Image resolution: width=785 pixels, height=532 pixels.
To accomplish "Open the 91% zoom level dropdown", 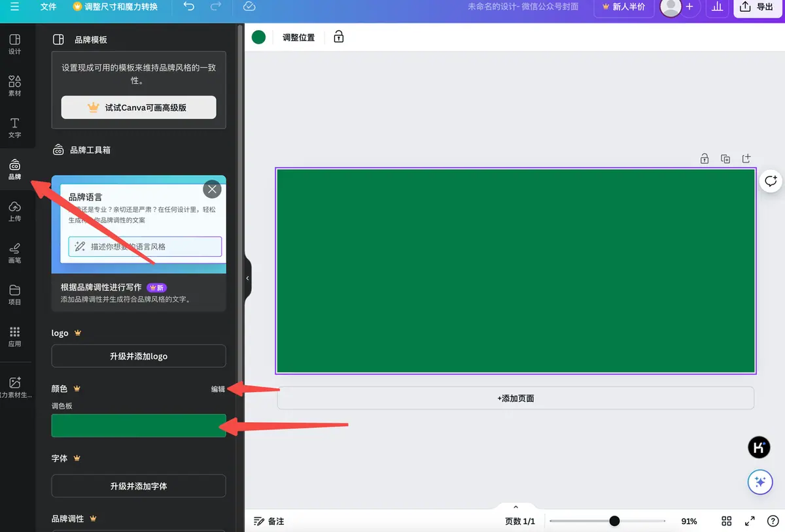I will point(689,522).
